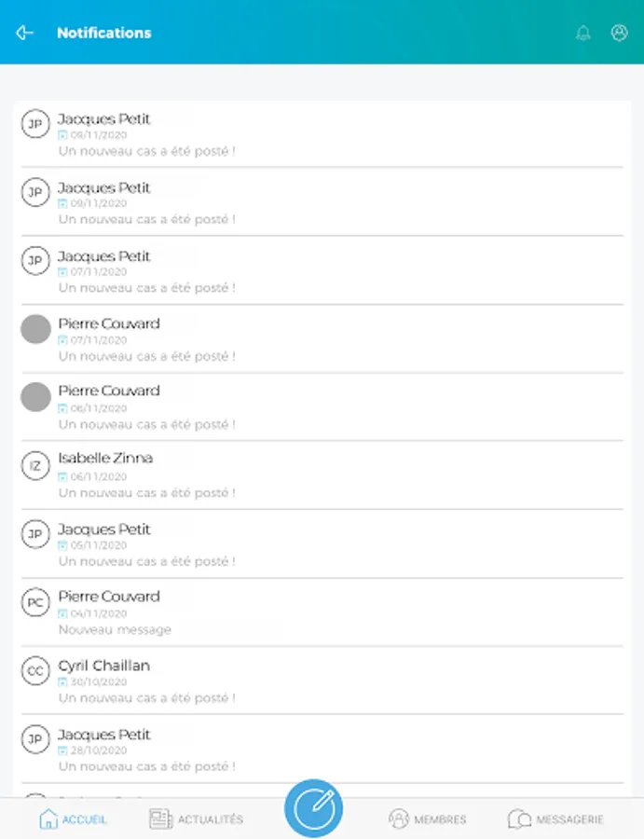Open the Actualités newspaper icon
The height and width of the screenshot is (839, 644).
pos(160,818)
